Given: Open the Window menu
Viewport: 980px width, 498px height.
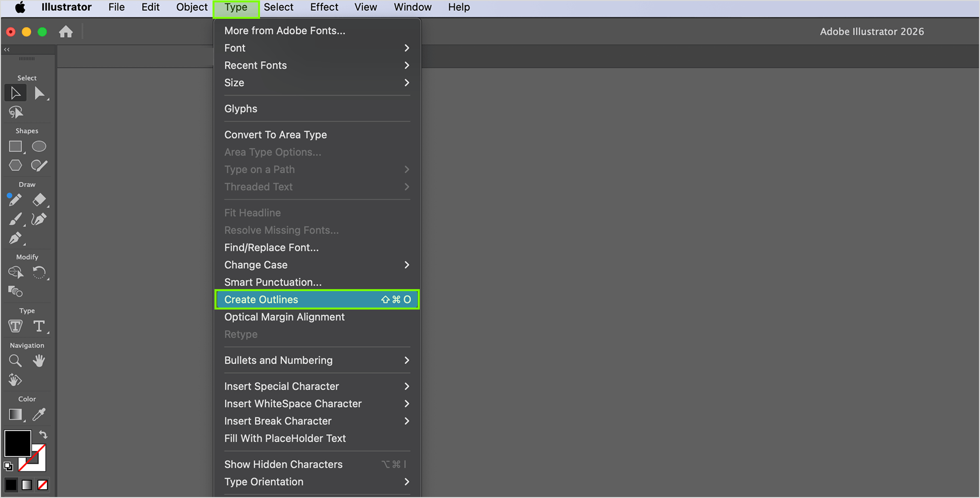Looking at the screenshot, I should point(413,7).
